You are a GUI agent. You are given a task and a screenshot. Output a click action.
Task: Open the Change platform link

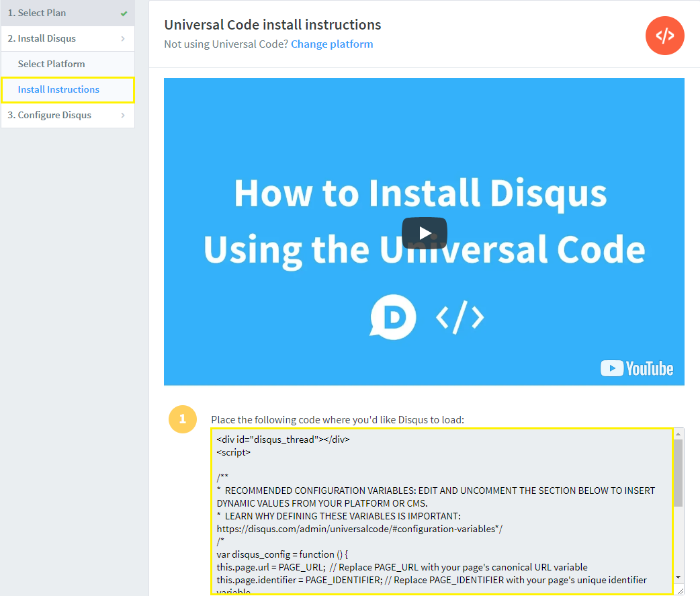tap(332, 44)
